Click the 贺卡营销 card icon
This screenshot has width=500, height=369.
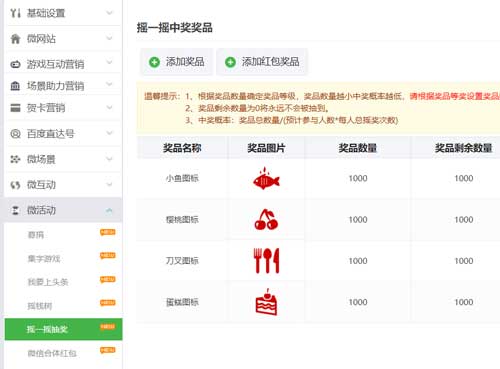(15, 108)
